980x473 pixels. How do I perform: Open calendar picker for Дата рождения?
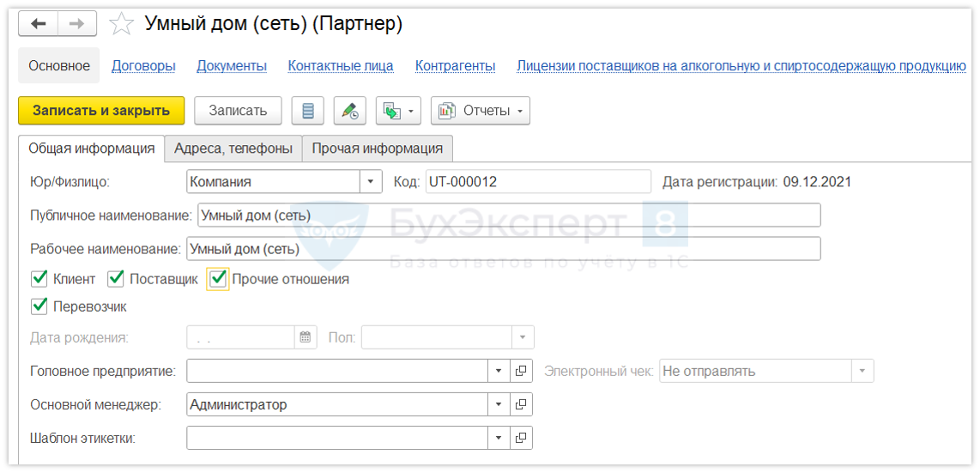[x=305, y=337]
